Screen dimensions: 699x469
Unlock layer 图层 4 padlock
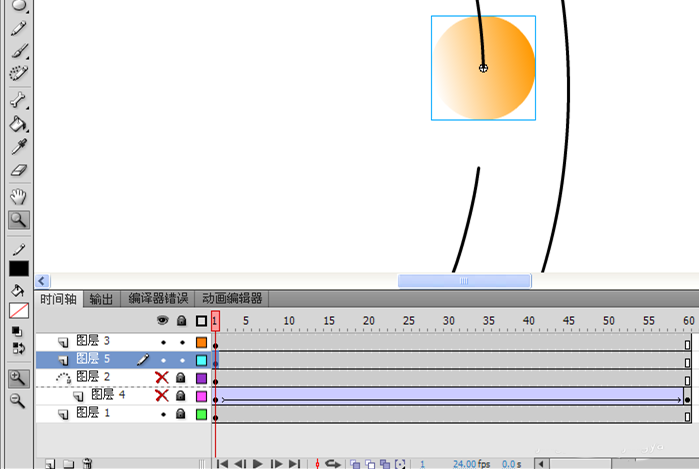[x=181, y=395]
